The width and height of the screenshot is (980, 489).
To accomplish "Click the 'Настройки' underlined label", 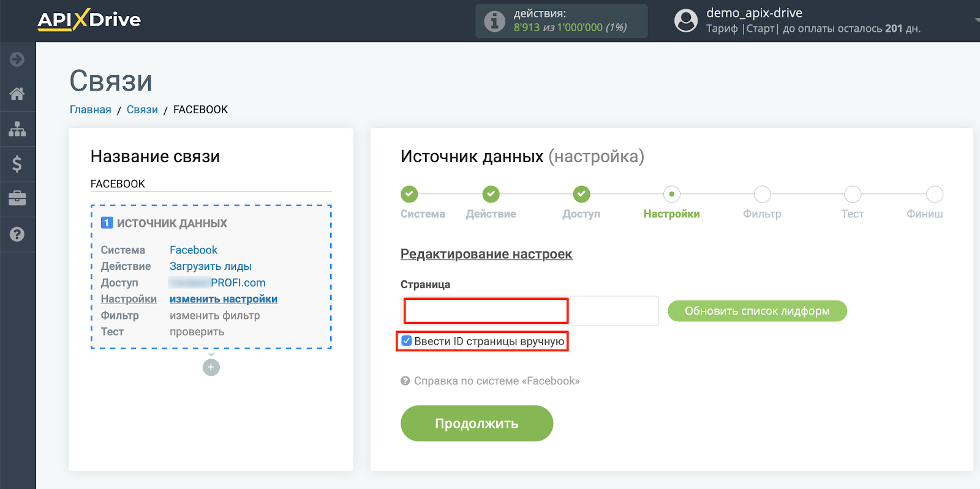I will pos(129,299).
